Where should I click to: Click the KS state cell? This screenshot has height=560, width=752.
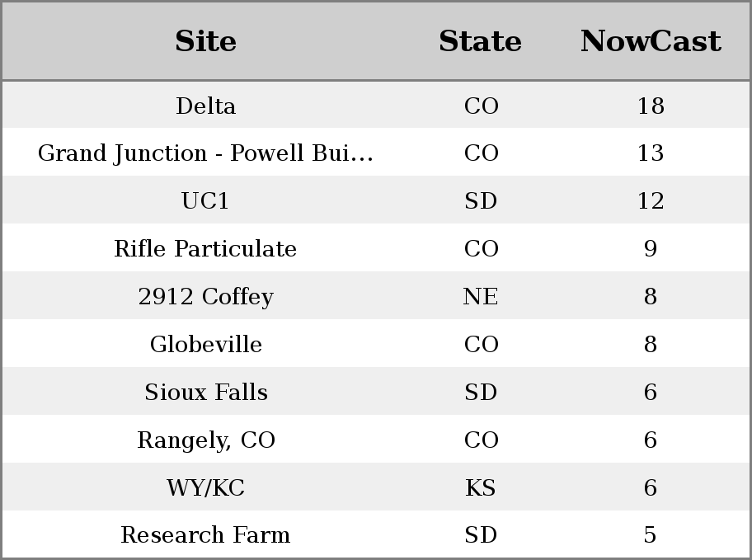480,488
